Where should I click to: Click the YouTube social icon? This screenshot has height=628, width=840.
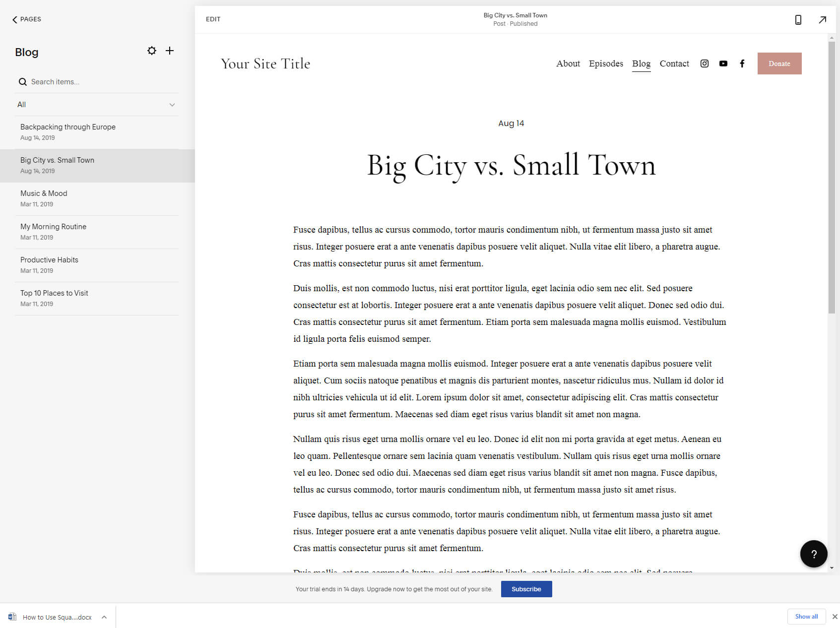(x=723, y=63)
